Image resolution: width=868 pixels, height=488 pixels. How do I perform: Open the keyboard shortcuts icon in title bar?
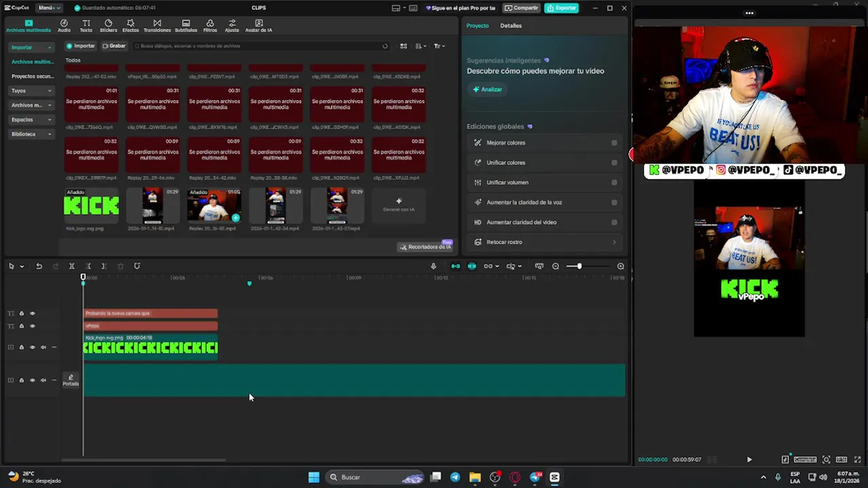(413, 8)
